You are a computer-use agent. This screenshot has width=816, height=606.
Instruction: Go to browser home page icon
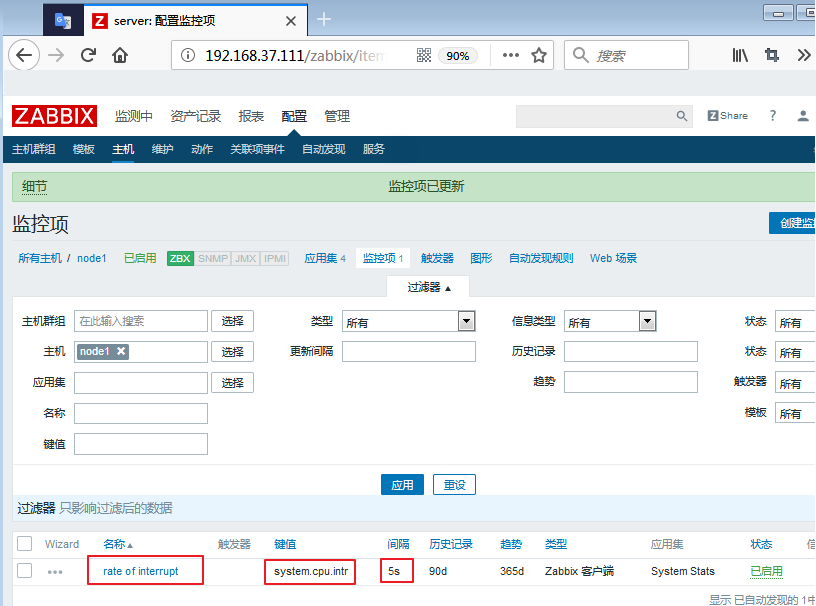coord(121,56)
